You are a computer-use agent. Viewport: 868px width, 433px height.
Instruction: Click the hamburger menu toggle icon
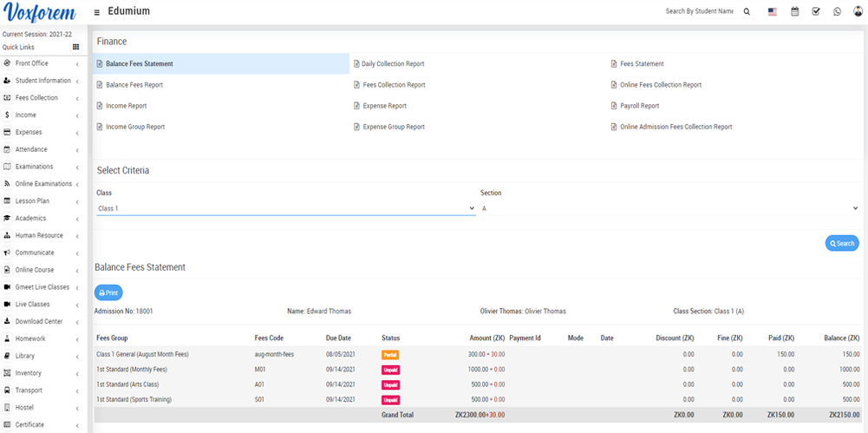pyautogui.click(x=96, y=12)
